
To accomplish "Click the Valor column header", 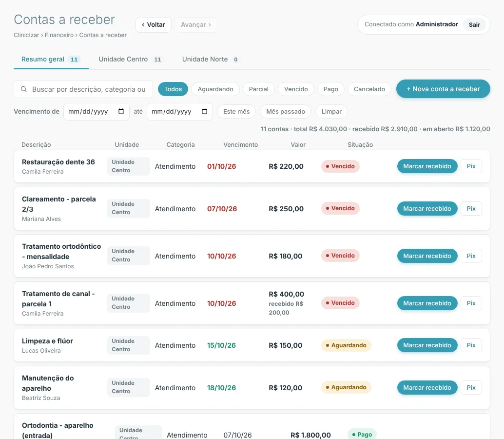I will pos(298,145).
